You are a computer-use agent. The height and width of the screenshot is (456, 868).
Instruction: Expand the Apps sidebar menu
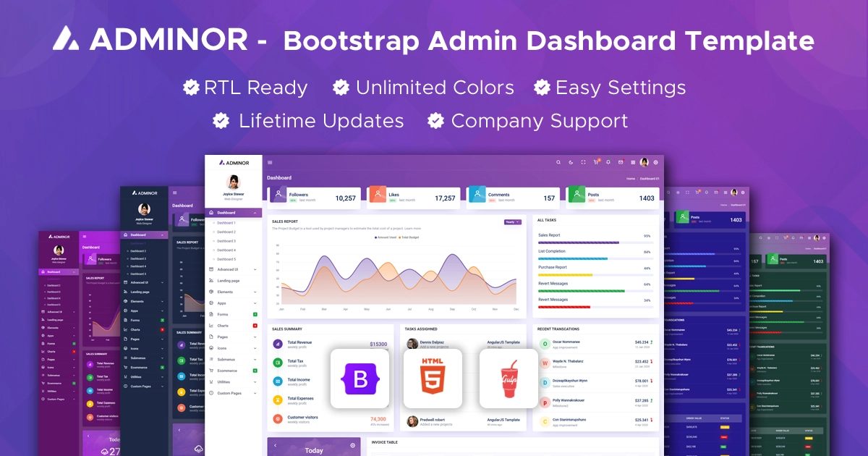point(233,303)
